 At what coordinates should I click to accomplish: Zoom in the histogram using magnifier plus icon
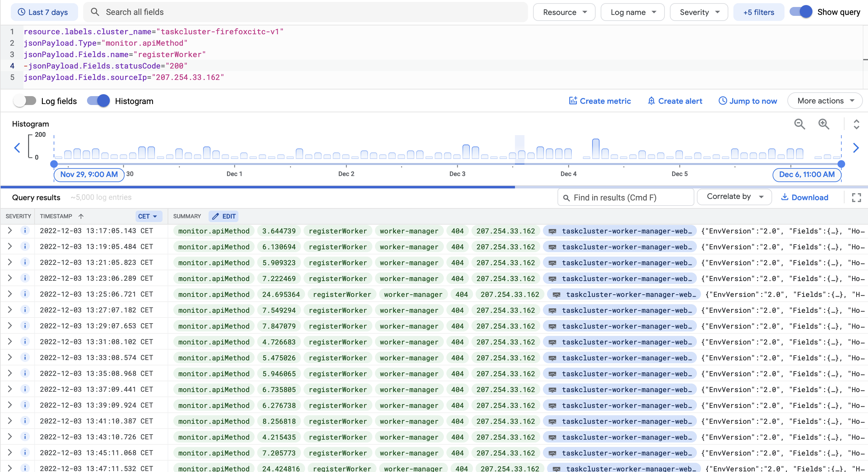(824, 124)
